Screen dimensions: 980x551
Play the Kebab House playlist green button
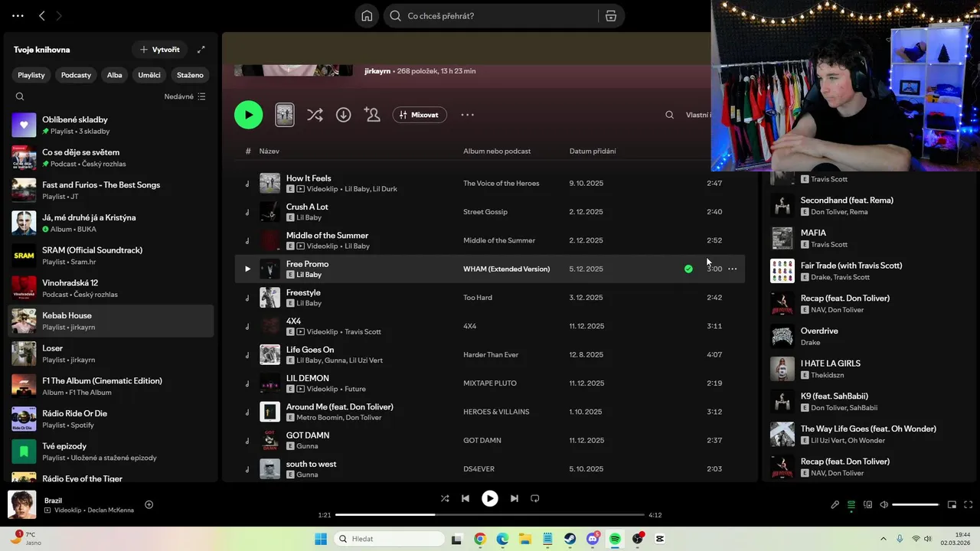pyautogui.click(x=248, y=115)
